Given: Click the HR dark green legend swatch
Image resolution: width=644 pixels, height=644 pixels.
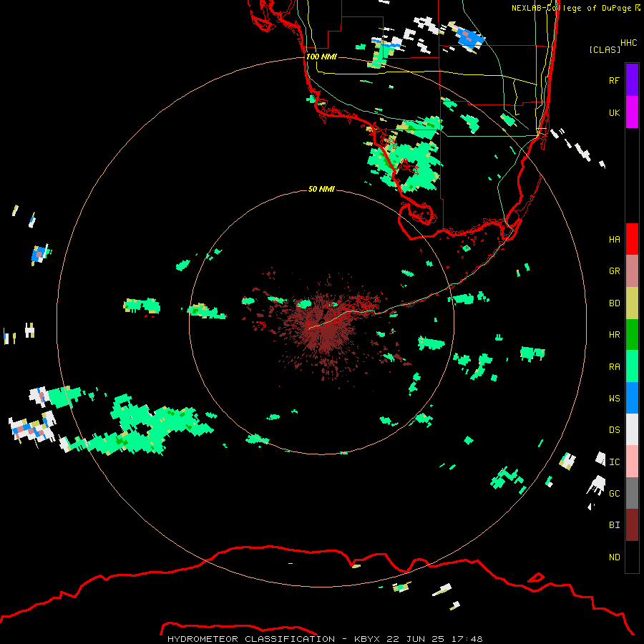Looking at the screenshot, I should tap(632, 334).
